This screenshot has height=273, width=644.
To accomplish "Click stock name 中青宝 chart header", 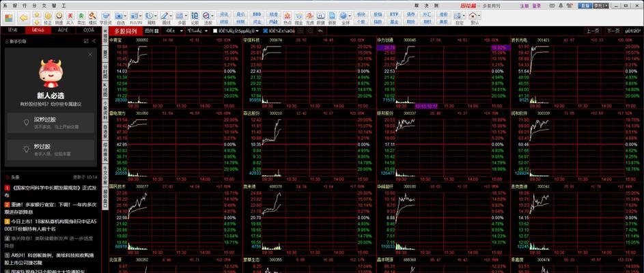I will point(115,40).
